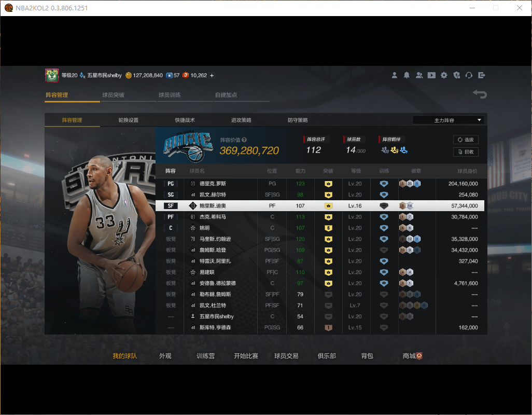Open the video replay icon
The image size is (532, 415).
point(431,75)
